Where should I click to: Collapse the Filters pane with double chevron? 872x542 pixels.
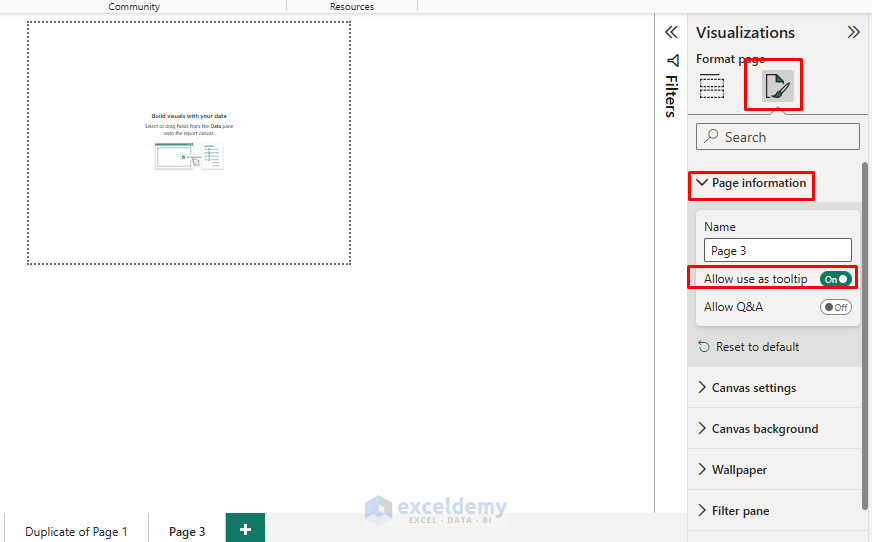[671, 32]
